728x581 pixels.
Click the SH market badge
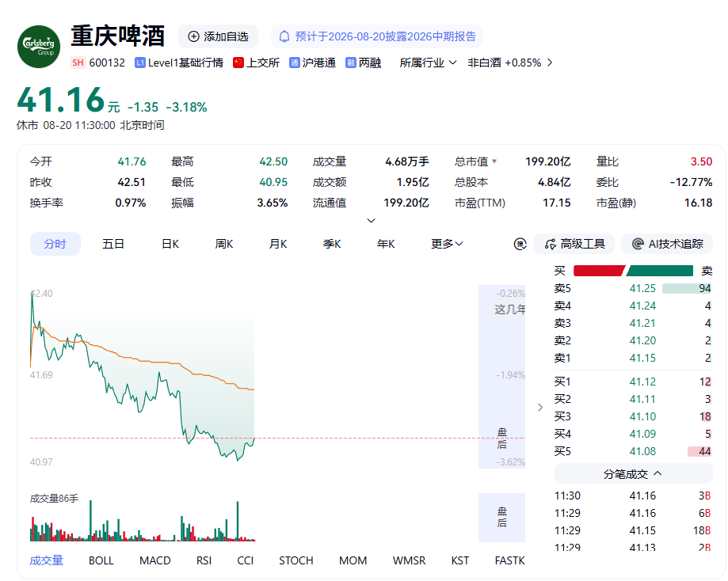[x=78, y=63]
